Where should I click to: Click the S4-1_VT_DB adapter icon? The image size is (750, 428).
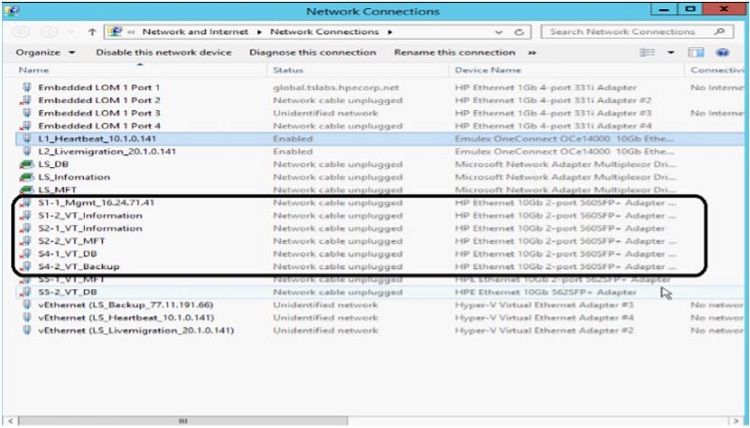tap(26, 254)
